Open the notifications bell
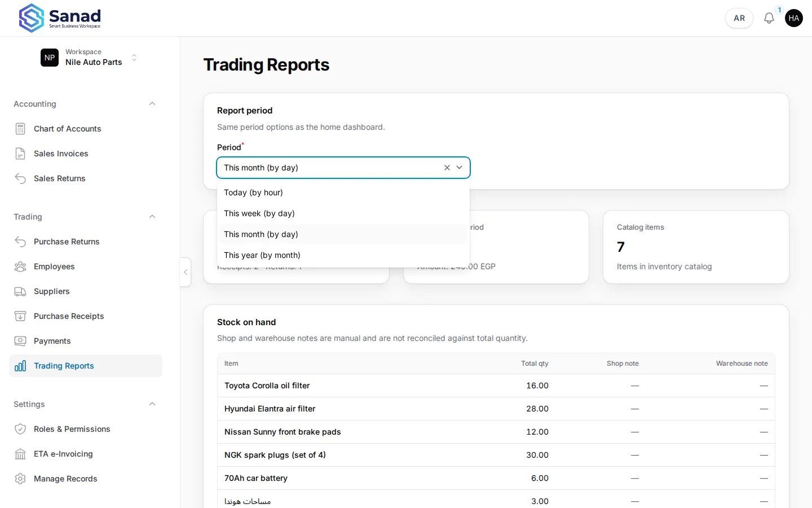The height and width of the screenshot is (508, 812). pos(769,18)
